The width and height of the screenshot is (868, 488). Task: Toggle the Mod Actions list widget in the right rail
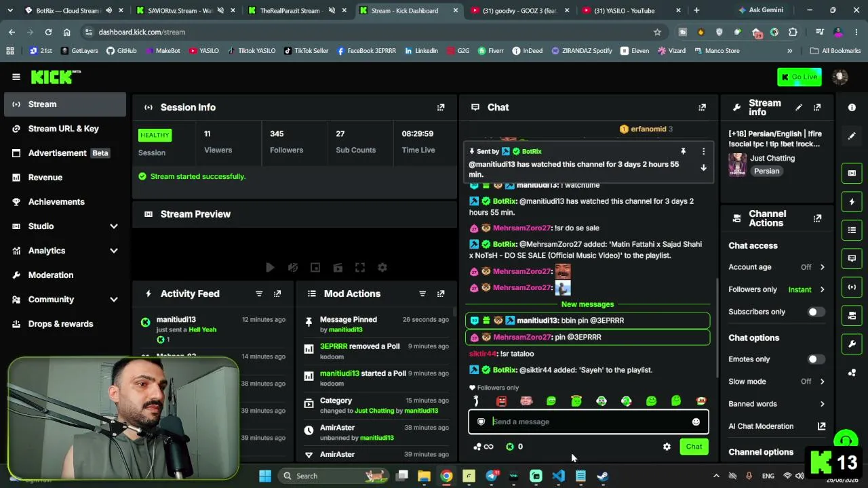click(852, 230)
